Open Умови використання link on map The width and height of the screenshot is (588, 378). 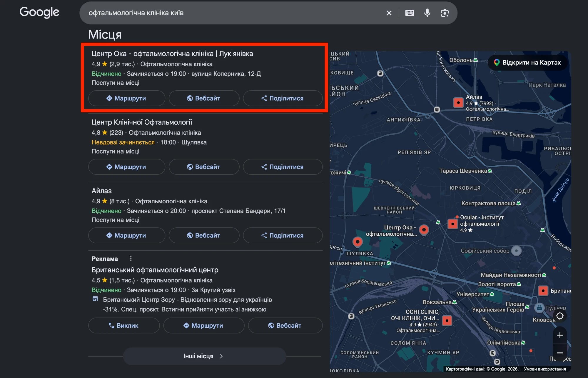point(545,369)
